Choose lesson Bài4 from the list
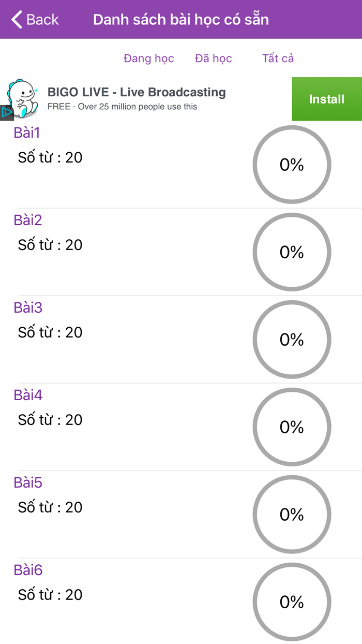Viewport: 362px width, 644px height. 28,396
